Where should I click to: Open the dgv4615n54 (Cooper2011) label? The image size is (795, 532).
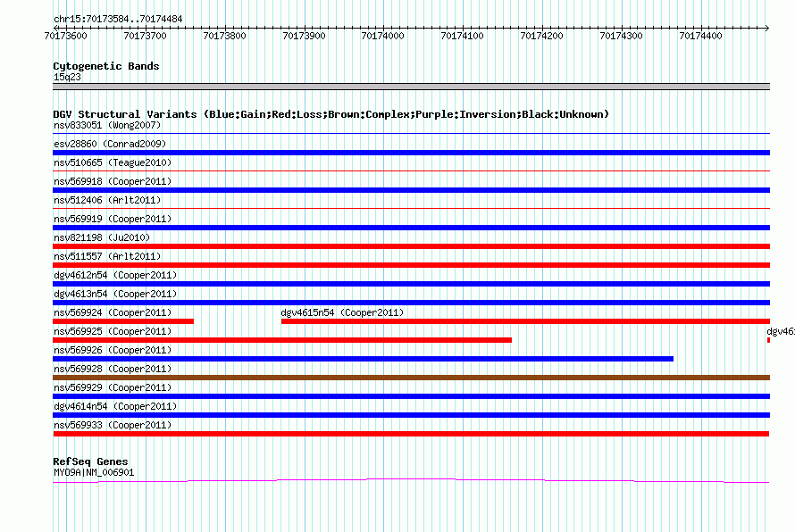pos(343,312)
